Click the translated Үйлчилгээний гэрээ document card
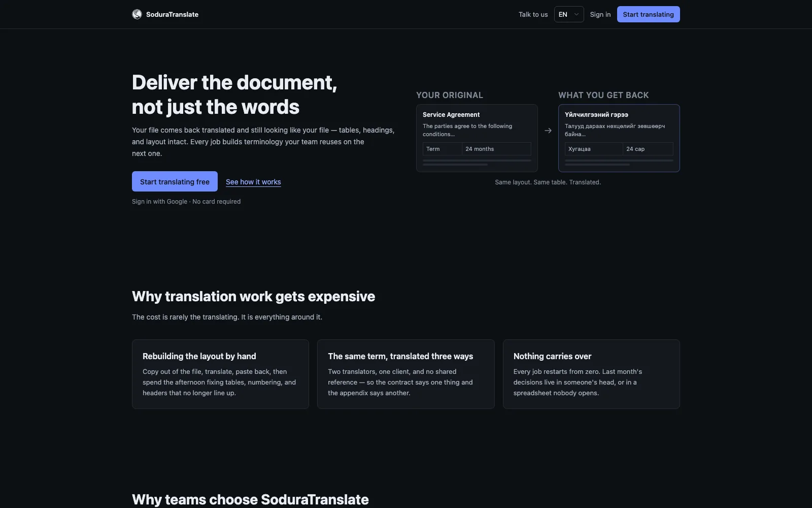Viewport: 812px width, 508px height. pyautogui.click(x=619, y=138)
